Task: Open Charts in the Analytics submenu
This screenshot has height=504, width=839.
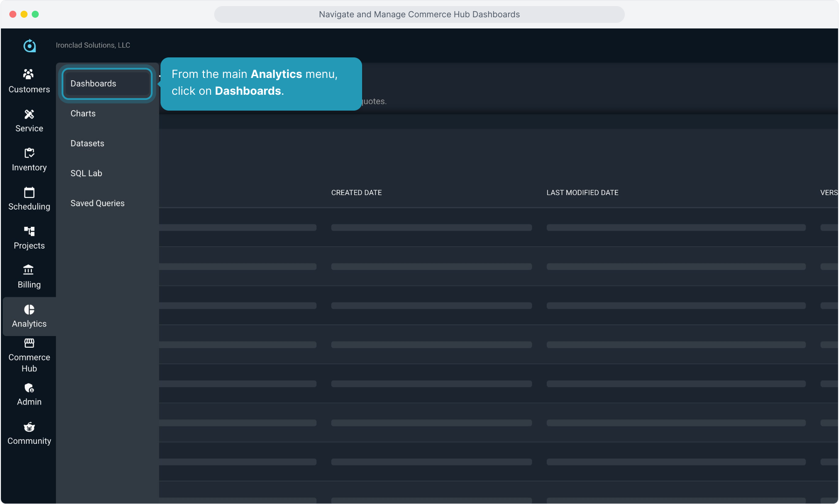Action: 83,113
